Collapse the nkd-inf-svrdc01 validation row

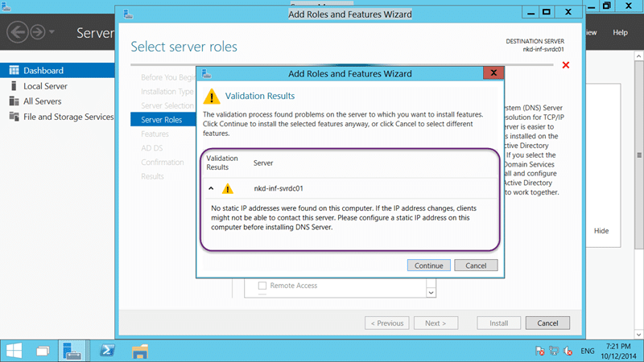(x=211, y=188)
